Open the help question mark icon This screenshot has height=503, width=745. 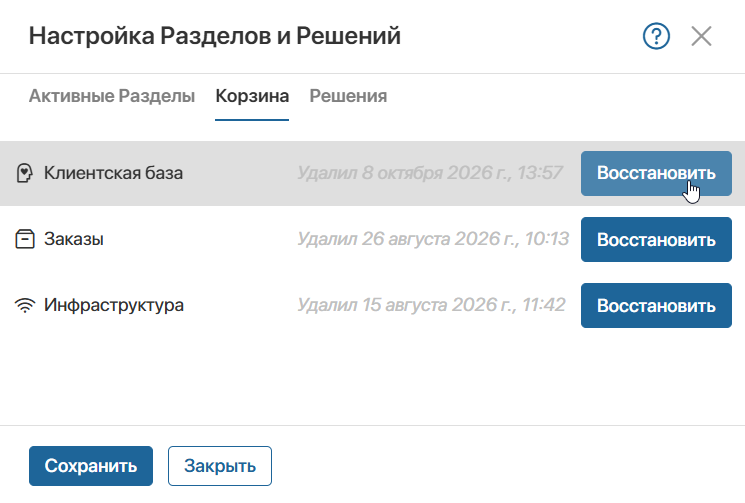tap(656, 36)
